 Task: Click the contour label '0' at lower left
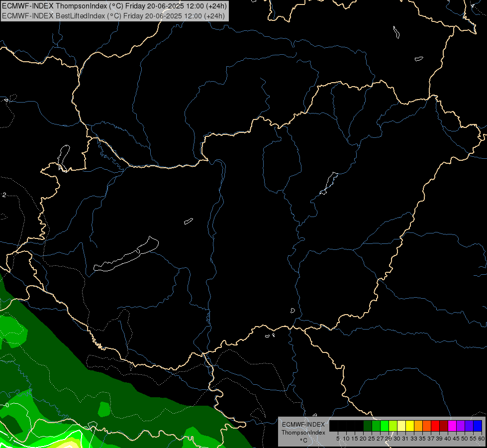tap(7, 405)
